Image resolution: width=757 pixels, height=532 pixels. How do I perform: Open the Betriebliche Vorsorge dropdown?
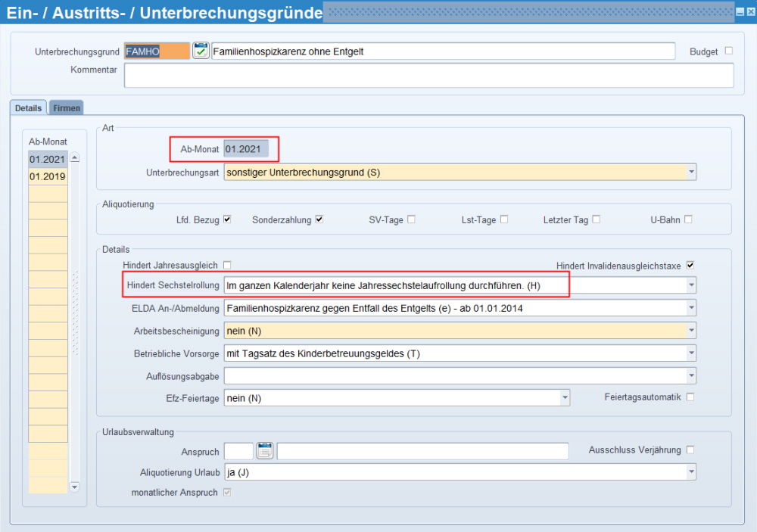pos(691,353)
